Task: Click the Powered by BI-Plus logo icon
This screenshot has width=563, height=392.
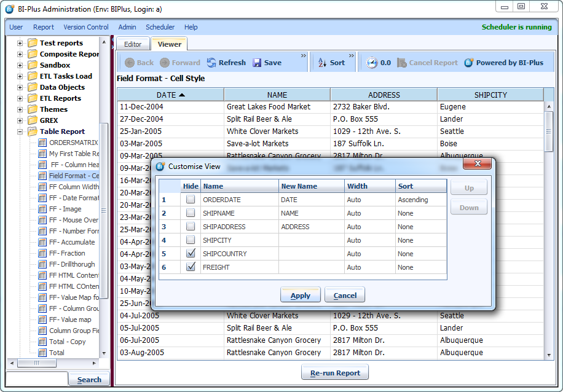Action: pos(469,63)
